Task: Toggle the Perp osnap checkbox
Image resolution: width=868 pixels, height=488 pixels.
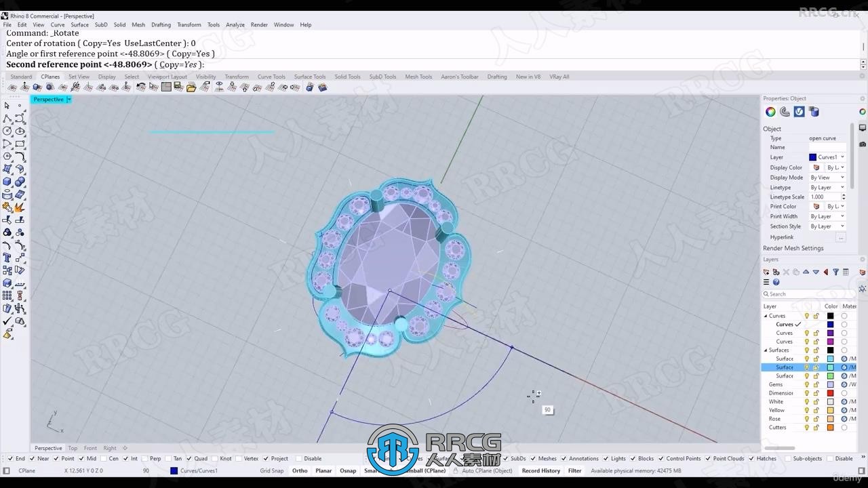Action: tap(144, 458)
